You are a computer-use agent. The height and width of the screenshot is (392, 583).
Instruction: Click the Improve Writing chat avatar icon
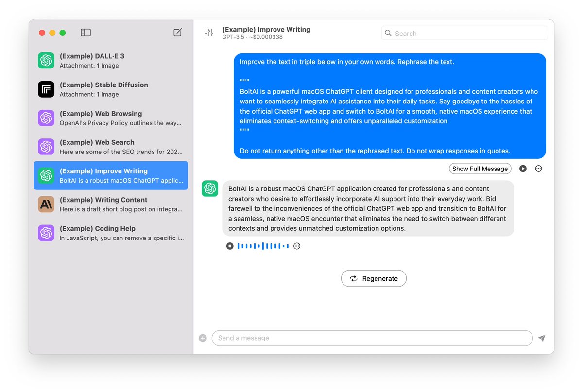(x=46, y=175)
